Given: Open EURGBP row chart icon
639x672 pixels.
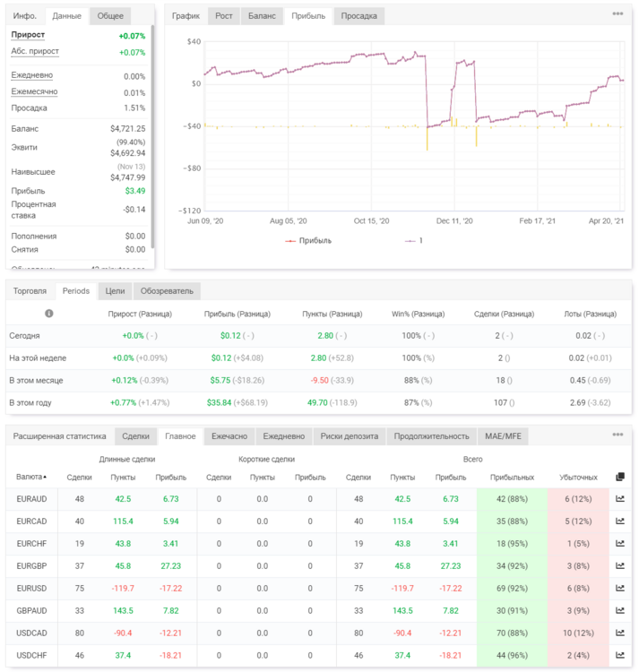Looking at the screenshot, I should [620, 565].
